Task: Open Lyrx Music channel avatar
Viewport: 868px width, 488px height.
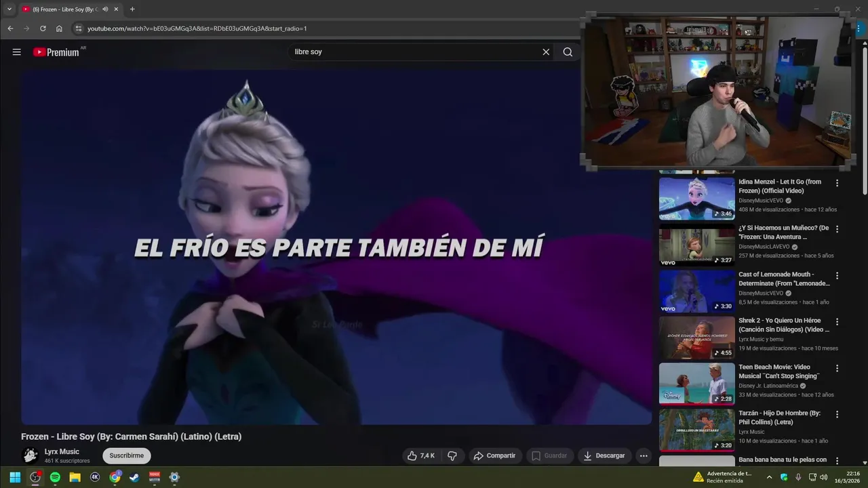Action: (30, 455)
